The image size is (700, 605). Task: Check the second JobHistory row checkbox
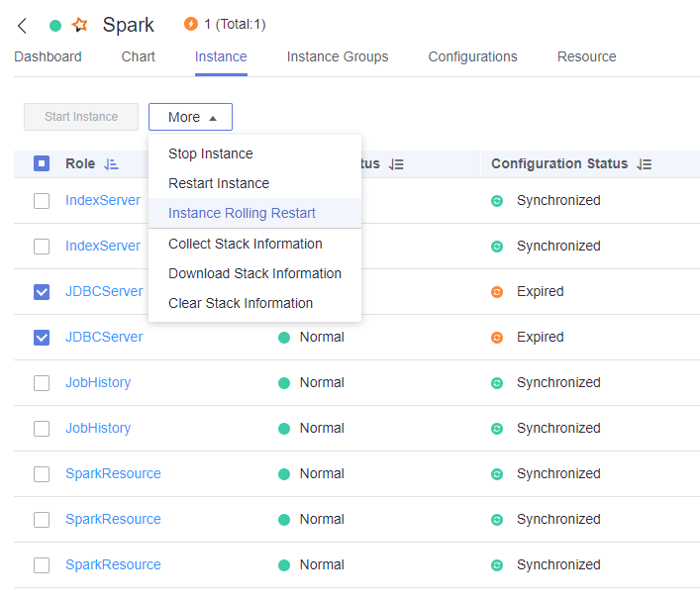(42, 429)
